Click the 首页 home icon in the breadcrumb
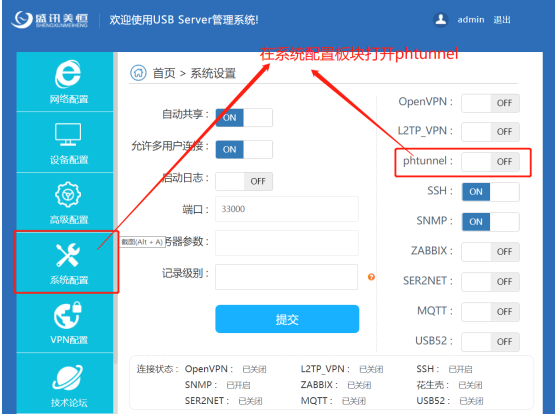The height and width of the screenshot is (420, 557). click(x=138, y=73)
